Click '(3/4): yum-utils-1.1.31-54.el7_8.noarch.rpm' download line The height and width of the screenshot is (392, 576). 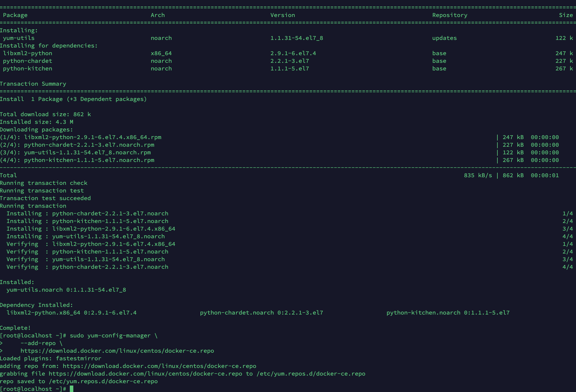(x=75, y=152)
